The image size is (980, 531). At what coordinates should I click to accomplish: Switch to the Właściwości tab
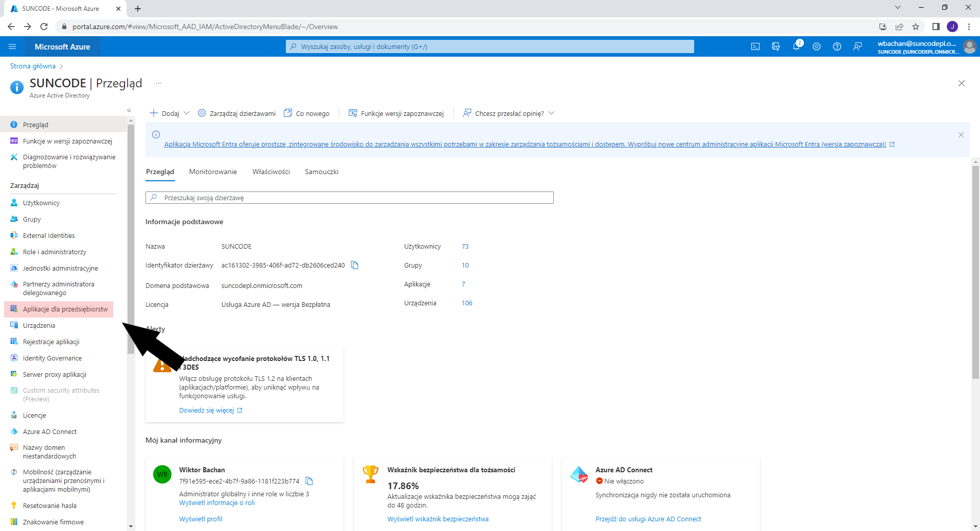click(x=271, y=172)
